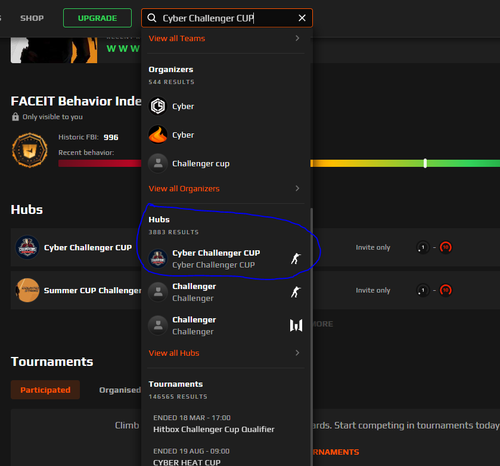Click Summer CUP Challenger orange hub logo
Screen dimensions: 500x466
coord(27,290)
